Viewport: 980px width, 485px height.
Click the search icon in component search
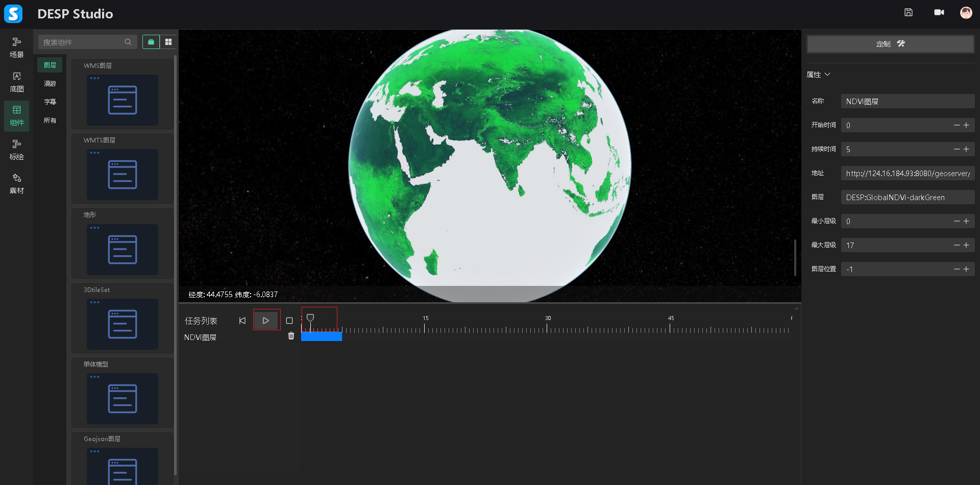tap(128, 42)
